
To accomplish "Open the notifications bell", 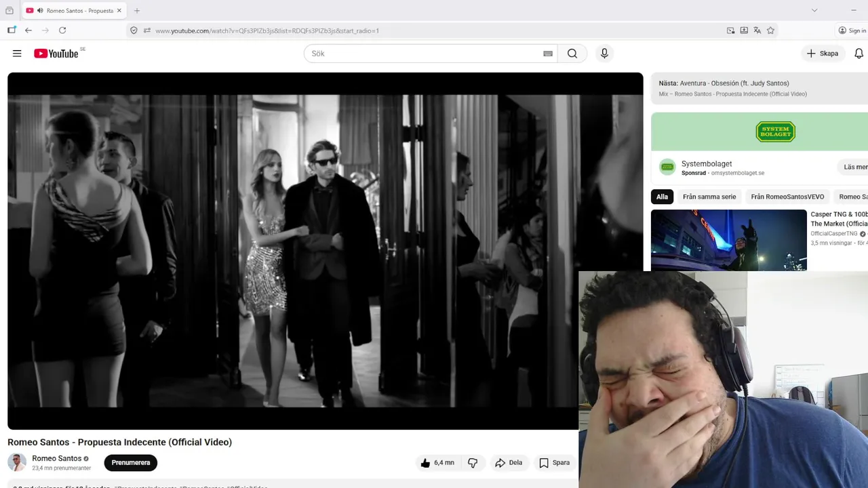I will [x=859, y=54].
